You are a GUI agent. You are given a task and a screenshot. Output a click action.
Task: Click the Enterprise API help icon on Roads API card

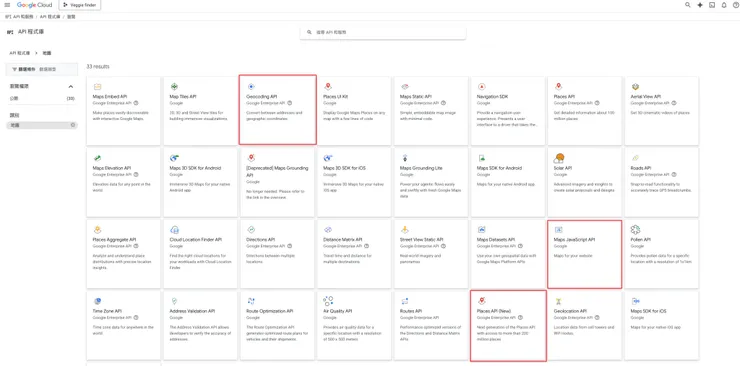(x=674, y=174)
